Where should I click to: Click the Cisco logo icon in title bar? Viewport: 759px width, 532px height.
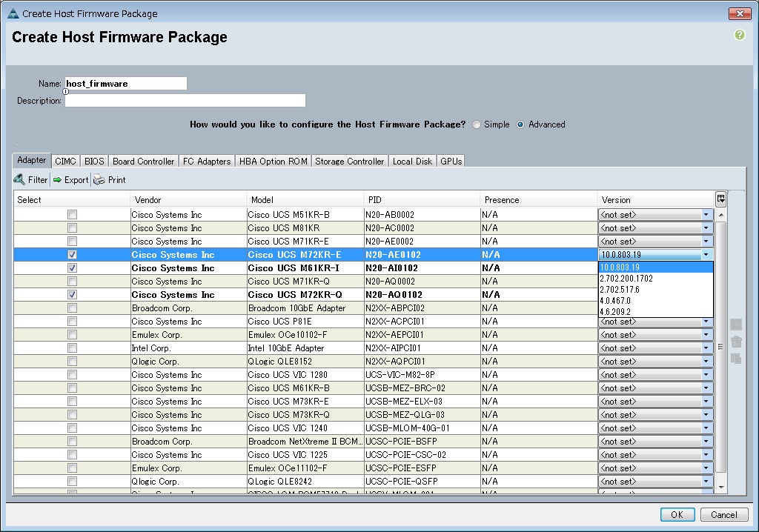pos(13,13)
